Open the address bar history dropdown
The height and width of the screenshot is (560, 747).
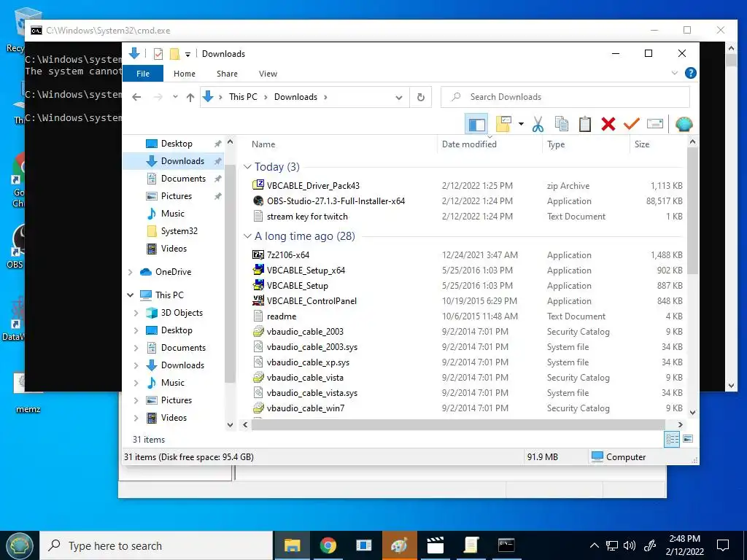(398, 97)
